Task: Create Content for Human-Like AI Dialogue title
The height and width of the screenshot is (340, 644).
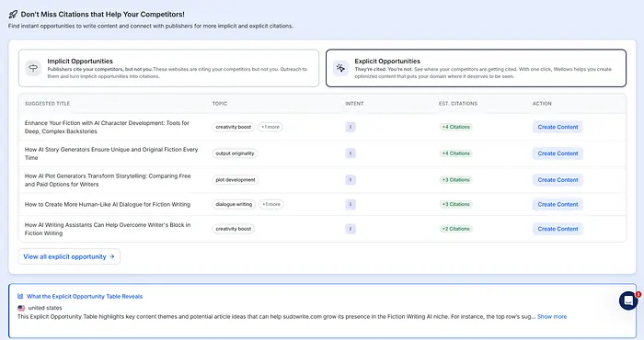Action: click(x=558, y=204)
